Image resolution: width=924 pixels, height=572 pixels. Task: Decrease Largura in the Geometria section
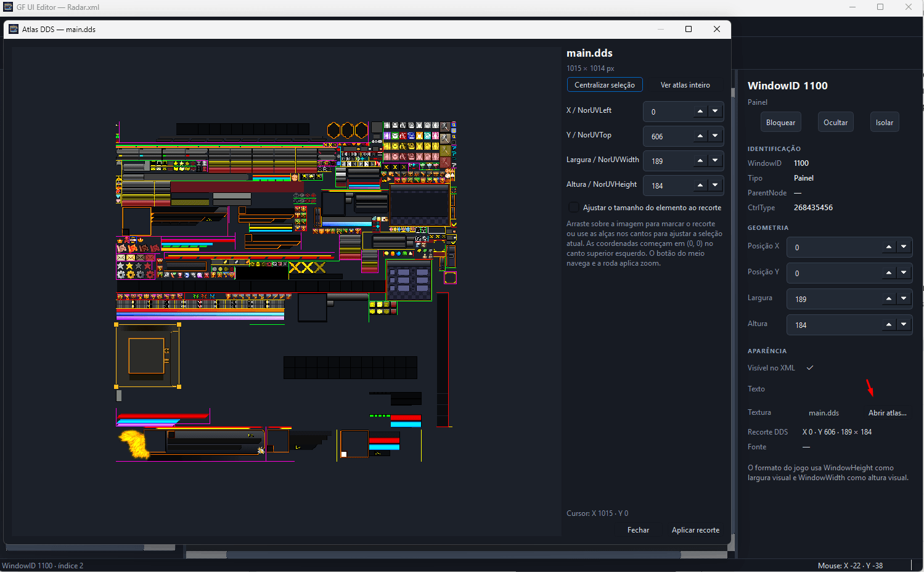point(904,299)
